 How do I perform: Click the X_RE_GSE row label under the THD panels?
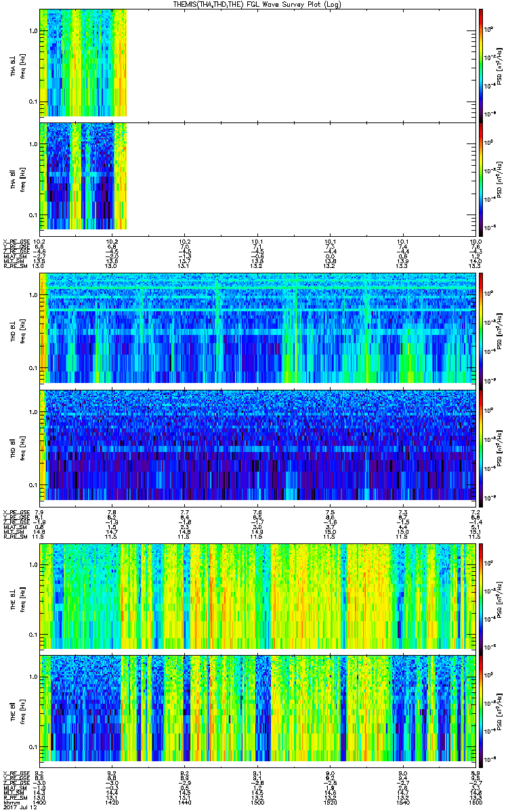pyautogui.click(x=17, y=512)
